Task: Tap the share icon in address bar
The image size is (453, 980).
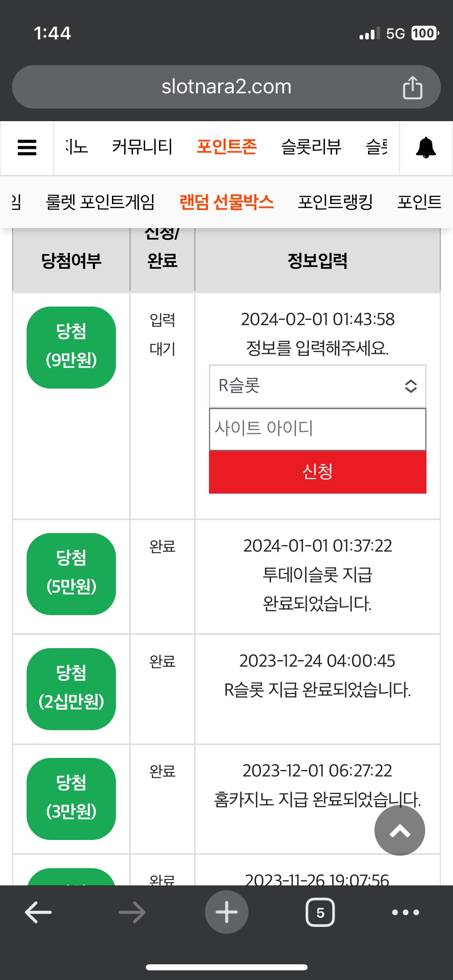Action: click(x=412, y=87)
